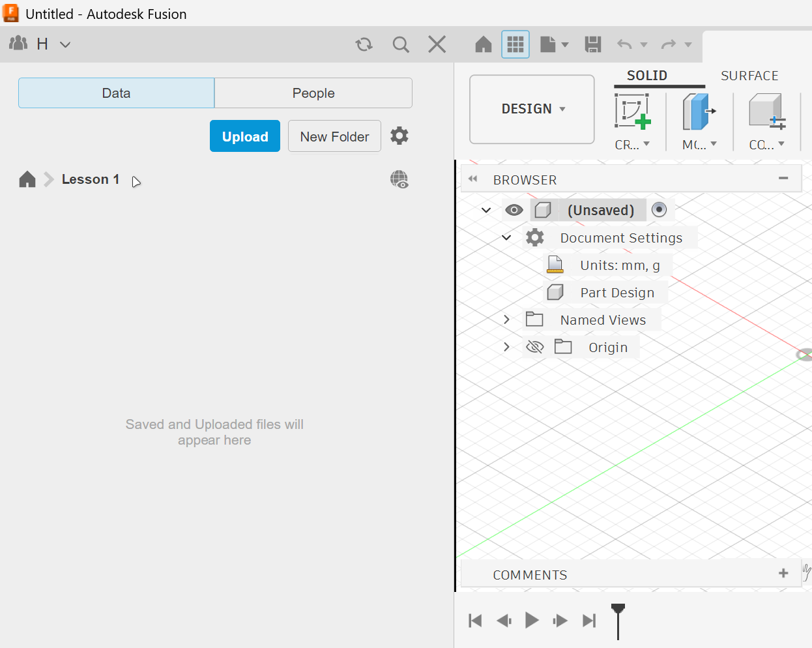Click the Press Pull modify icon

point(699,111)
